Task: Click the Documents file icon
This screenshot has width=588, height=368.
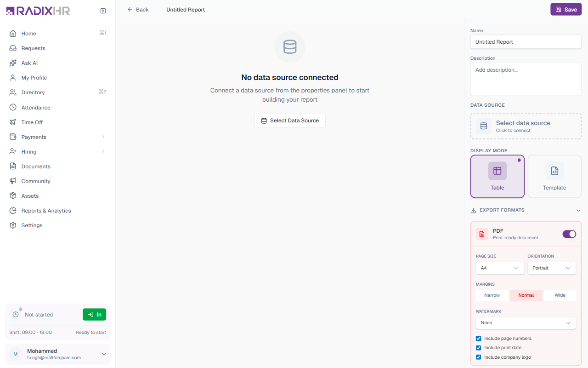Action: tap(13, 166)
